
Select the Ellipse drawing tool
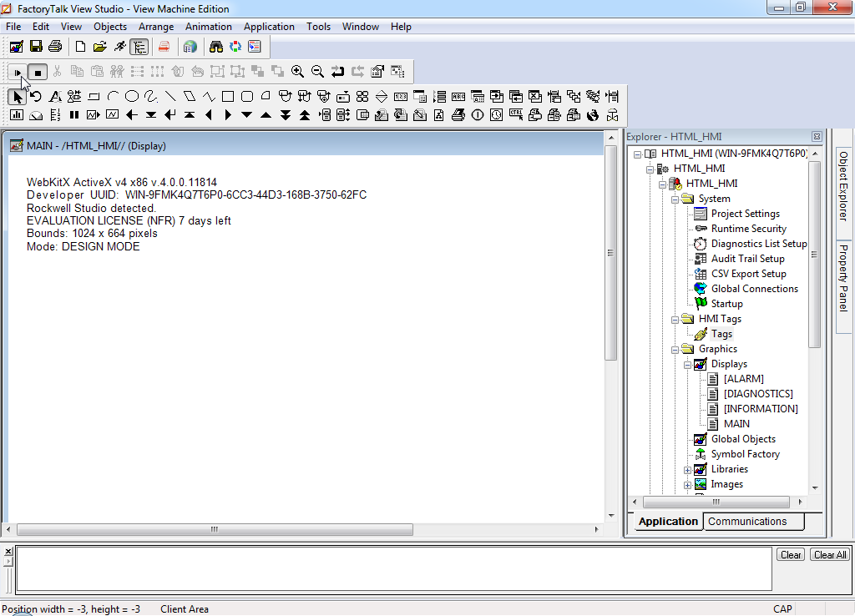(132, 97)
